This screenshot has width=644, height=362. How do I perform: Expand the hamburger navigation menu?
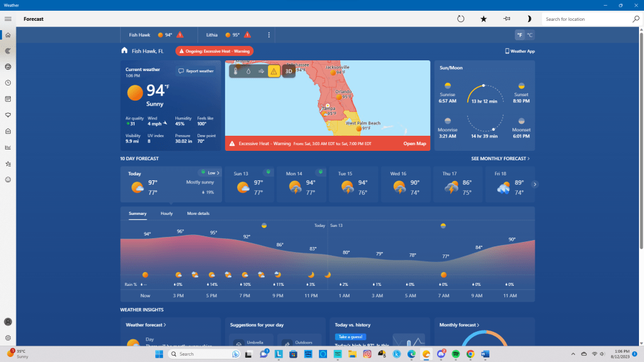(8, 19)
